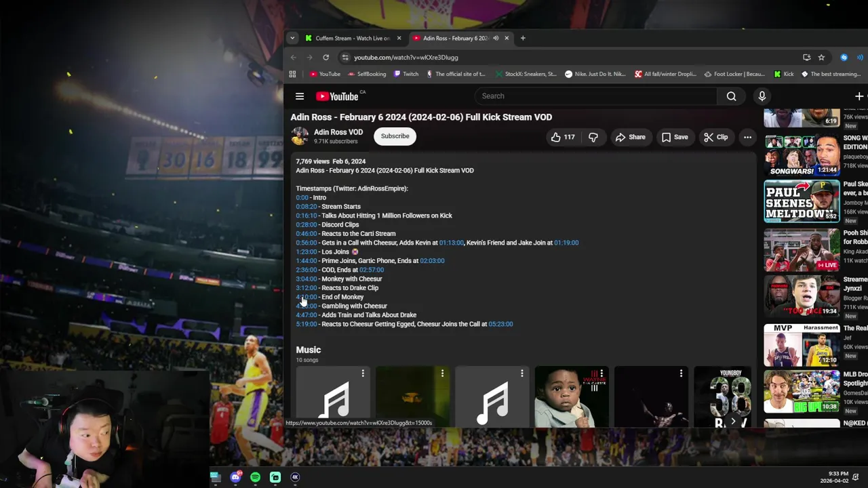868x488 pixels.
Task: Close the Cuffem Stream tab
Action: 399,38
